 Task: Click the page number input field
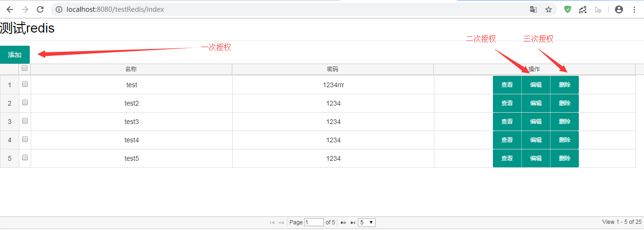[x=314, y=222]
